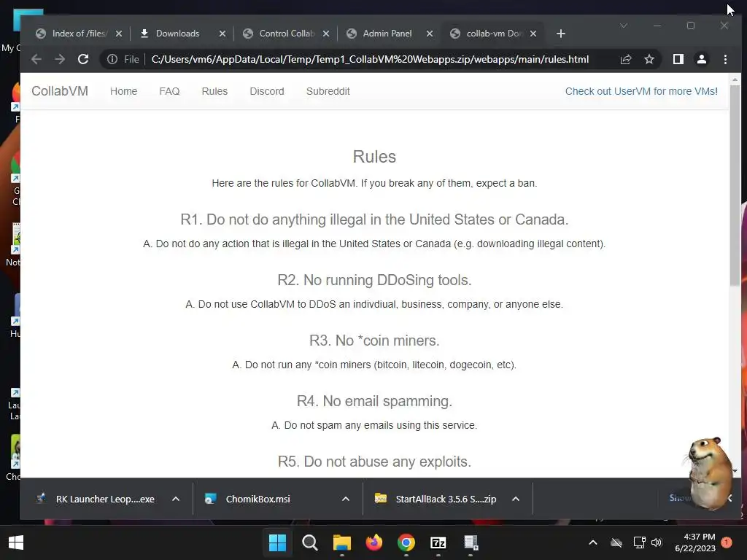This screenshot has width=747, height=560.
Task: Close the Index of /files/ tab
Action: click(x=119, y=34)
